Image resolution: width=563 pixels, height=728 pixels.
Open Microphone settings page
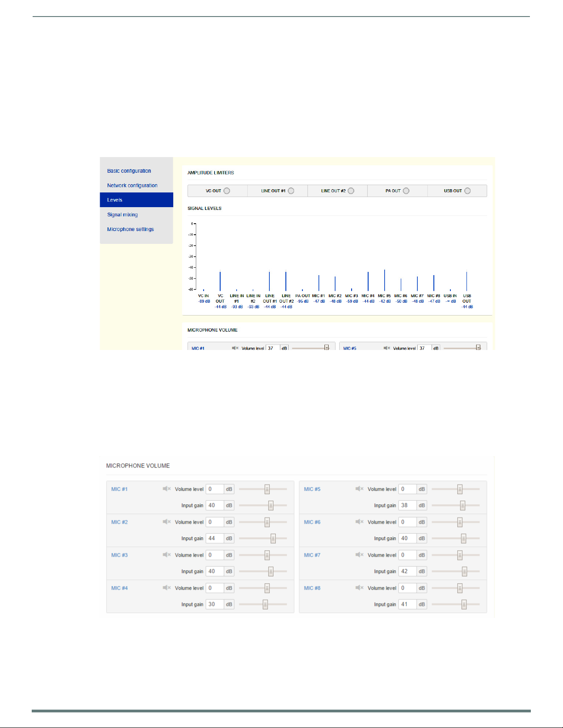tap(131, 229)
